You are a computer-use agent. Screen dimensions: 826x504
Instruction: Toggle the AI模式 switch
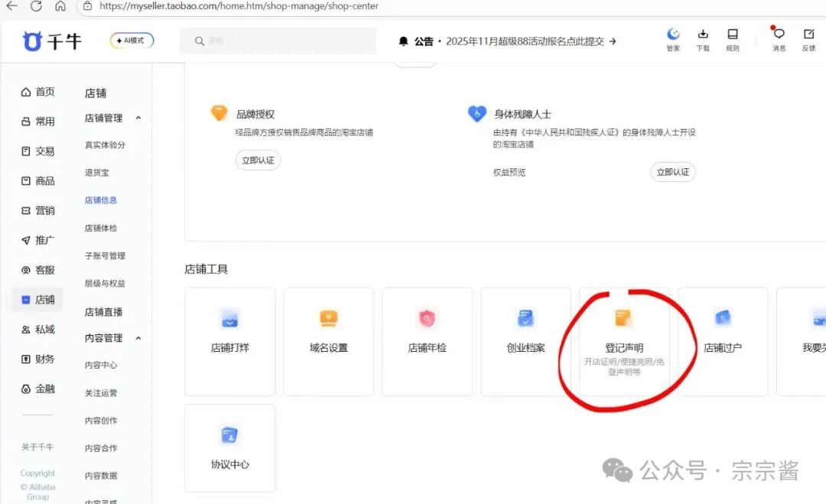[132, 41]
